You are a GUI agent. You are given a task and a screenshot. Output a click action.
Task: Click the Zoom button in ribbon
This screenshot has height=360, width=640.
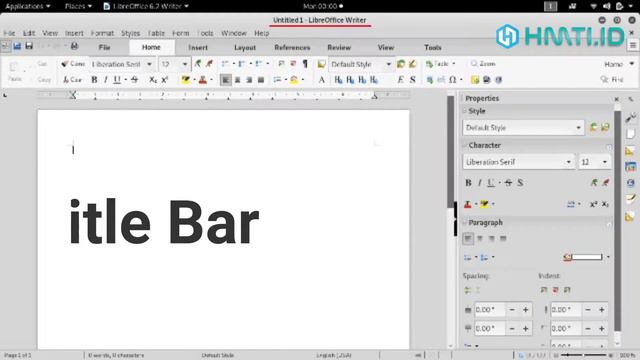point(483,64)
